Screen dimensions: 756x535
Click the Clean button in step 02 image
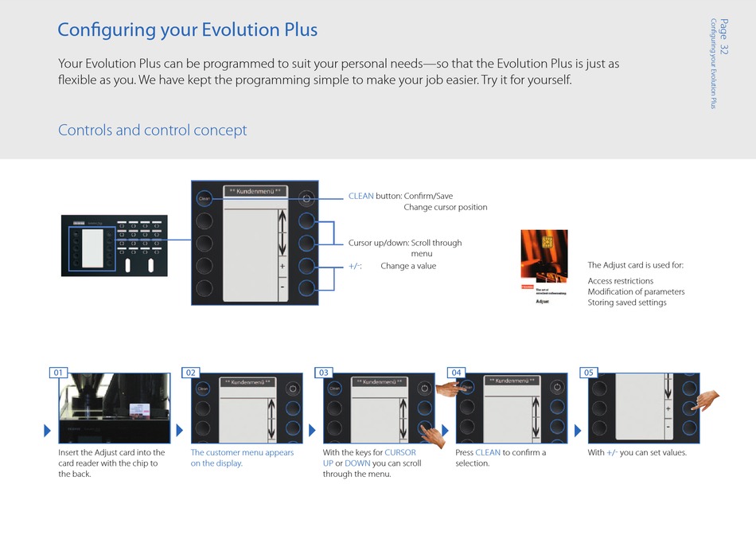point(202,389)
